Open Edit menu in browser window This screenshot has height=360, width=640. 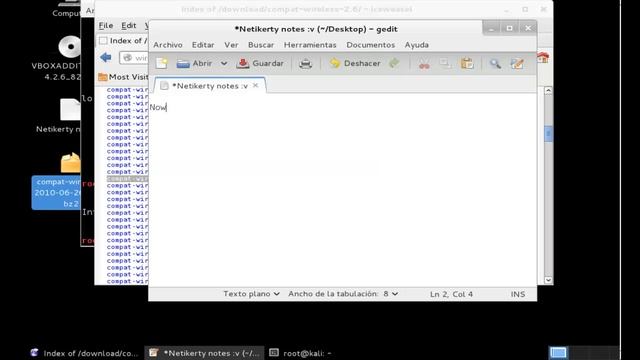pos(129,25)
